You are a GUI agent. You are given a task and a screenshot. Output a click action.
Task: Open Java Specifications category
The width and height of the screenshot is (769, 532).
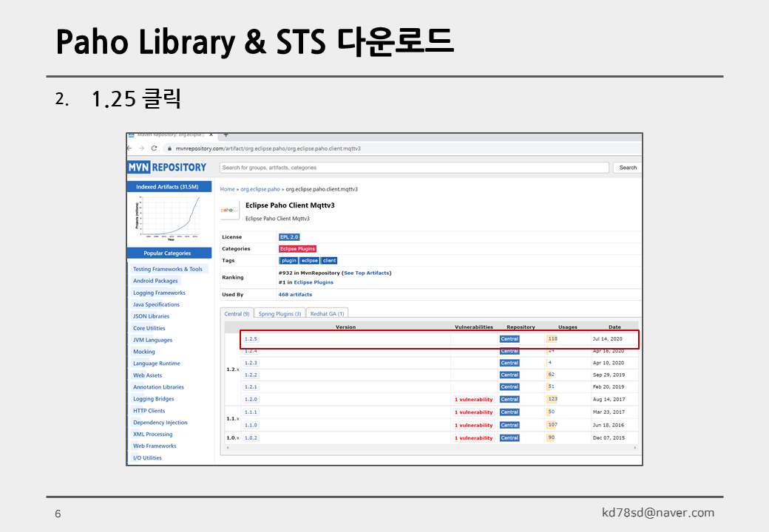click(157, 304)
